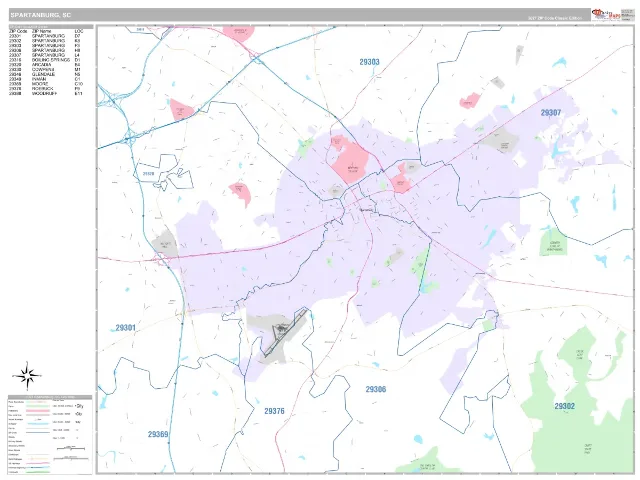The height and width of the screenshot is (480, 640).
Task: Click the pink swatch in legend
Action: pos(38,411)
